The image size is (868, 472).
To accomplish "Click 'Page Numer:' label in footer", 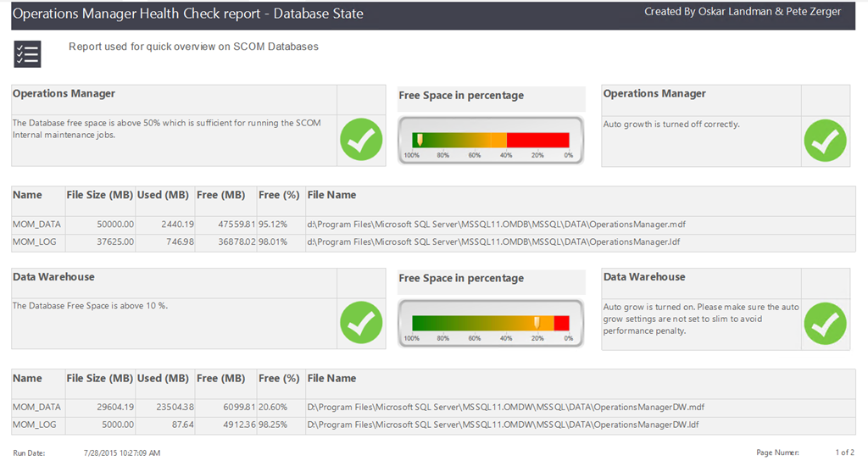I will click(x=778, y=452).
